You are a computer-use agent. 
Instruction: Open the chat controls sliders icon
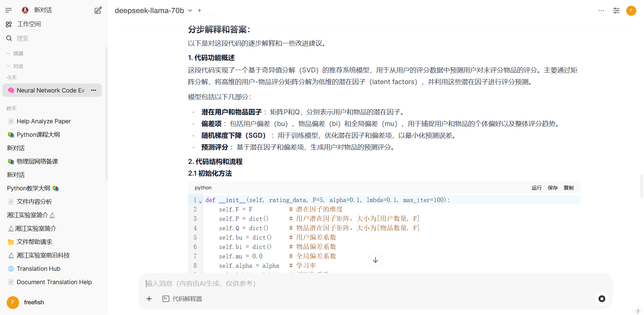click(x=616, y=11)
